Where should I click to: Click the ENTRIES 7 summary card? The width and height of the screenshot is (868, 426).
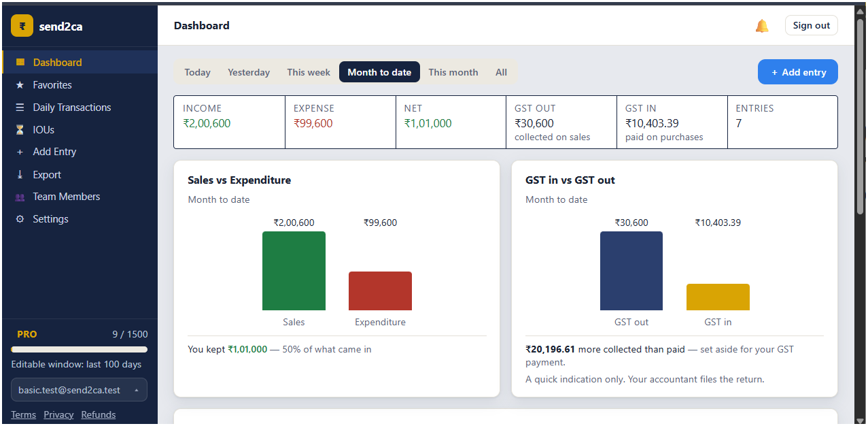(782, 122)
